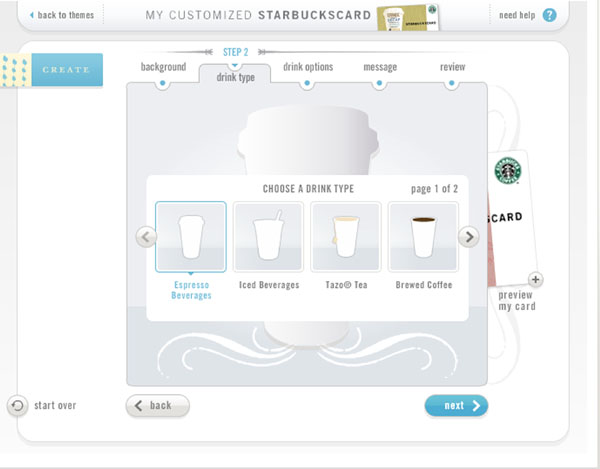The height and width of the screenshot is (469, 600).
Task: Click the next button
Action: click(x=456, y=405)
